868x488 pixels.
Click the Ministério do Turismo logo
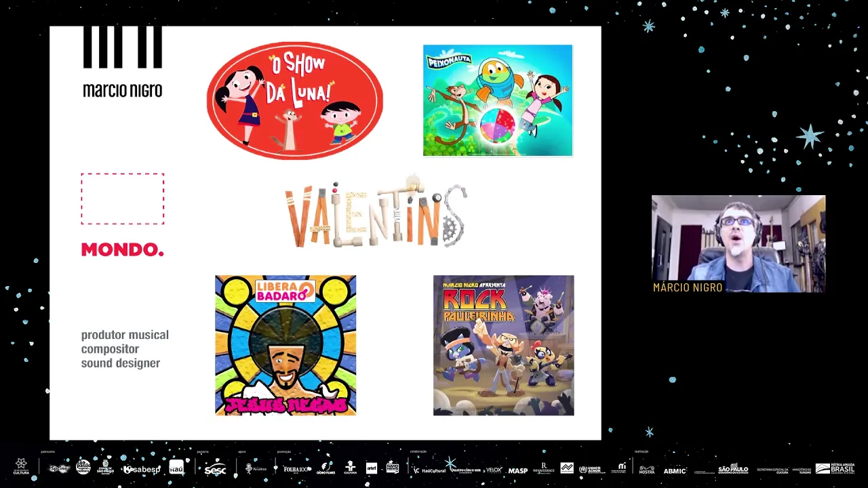(802, 470)
